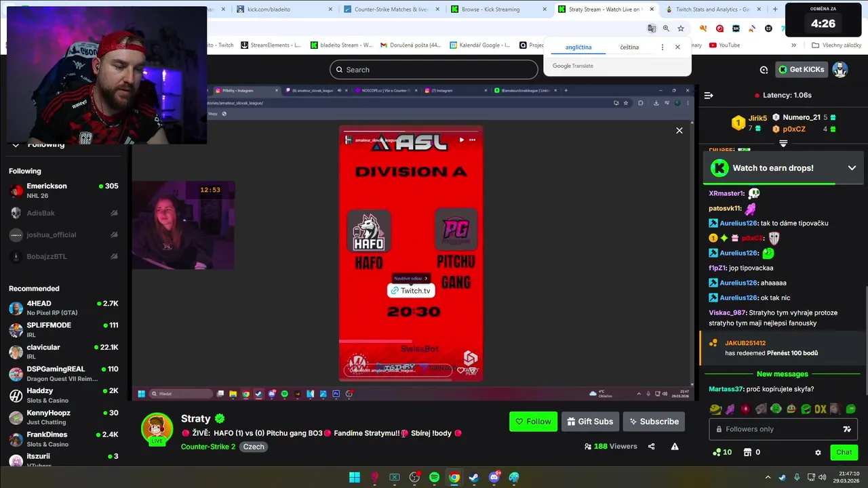This screenshot has height=488, width=868.
Task: Switch to Browse - Kick Streaming tab
Action: [498, 9]
